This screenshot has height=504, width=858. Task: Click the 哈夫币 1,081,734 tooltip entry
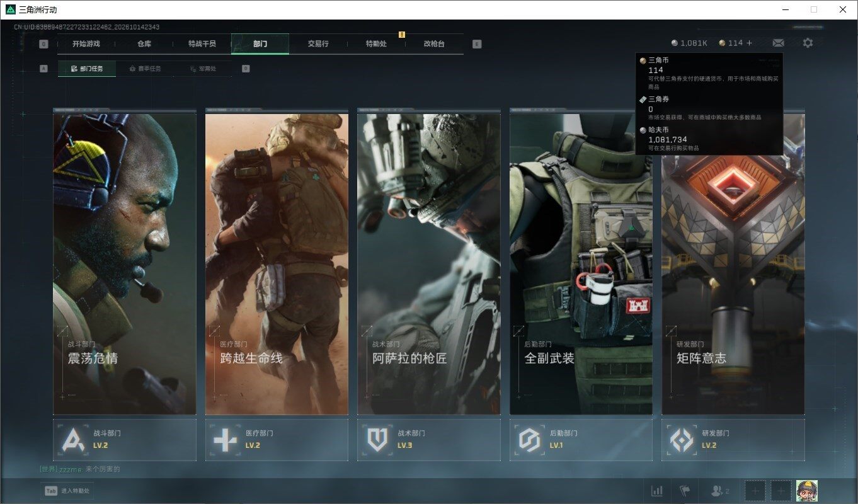tap(709, 139)
